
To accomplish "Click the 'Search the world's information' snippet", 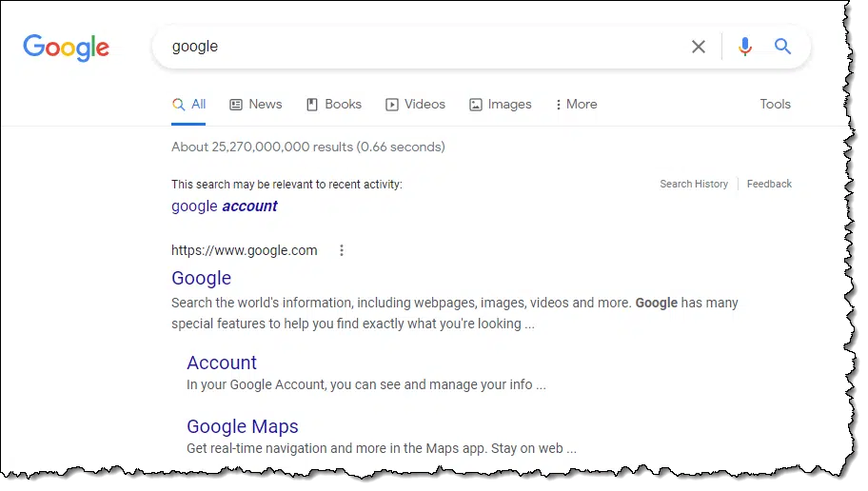I will (455, 313).
